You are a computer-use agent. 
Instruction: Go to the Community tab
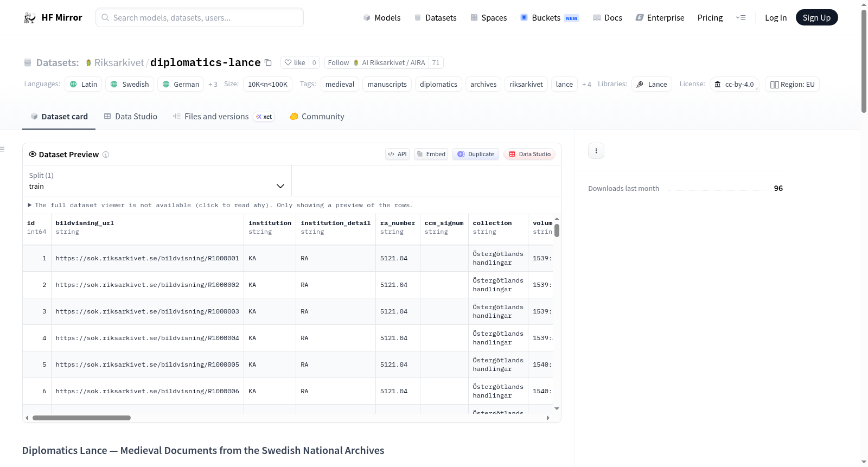(x=317, y=117)
